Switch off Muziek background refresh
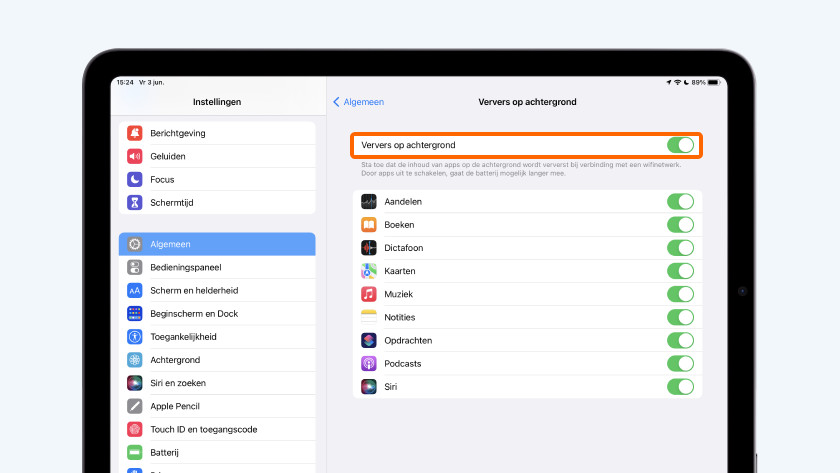The image size is (840, 473). click(x=680, y=294)
